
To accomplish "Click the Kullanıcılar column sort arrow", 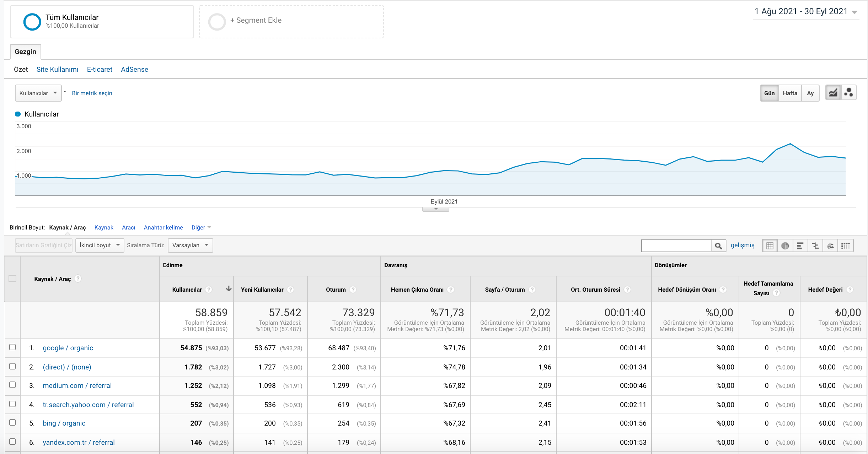I will point(229,289).
